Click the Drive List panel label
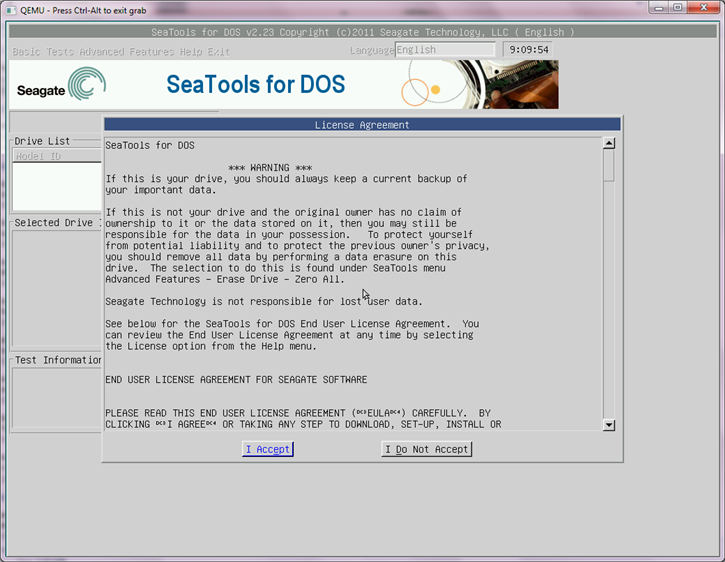Screen dimensions: 725x562 click(x=42, y=141)
